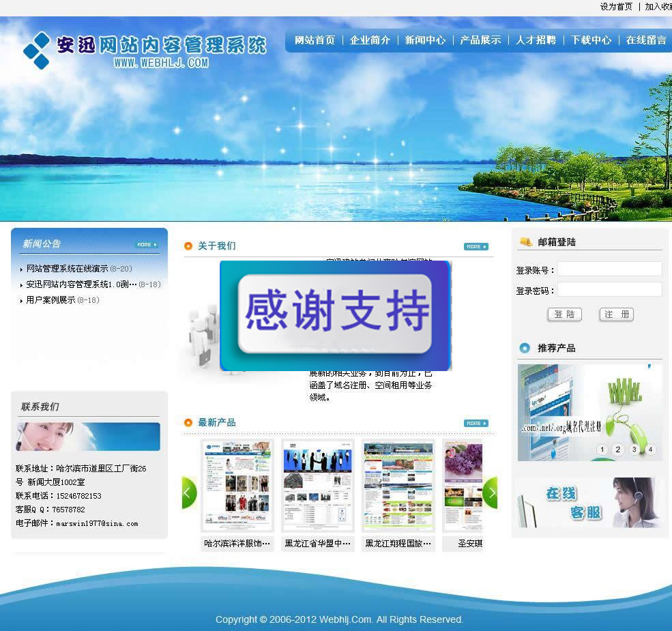This screenshot has height=631, width=672.
Task: Open 新闻中心 navigation item
Action: point(425,40)
